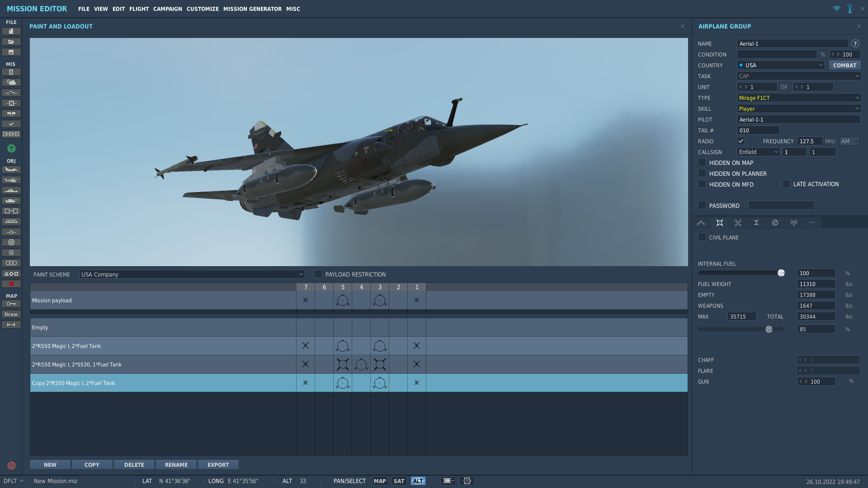Enable the LATE ACTIVATION checkbox
This screenshot has height=488, width=868.
pyautogui.click(x=786, y=184)
